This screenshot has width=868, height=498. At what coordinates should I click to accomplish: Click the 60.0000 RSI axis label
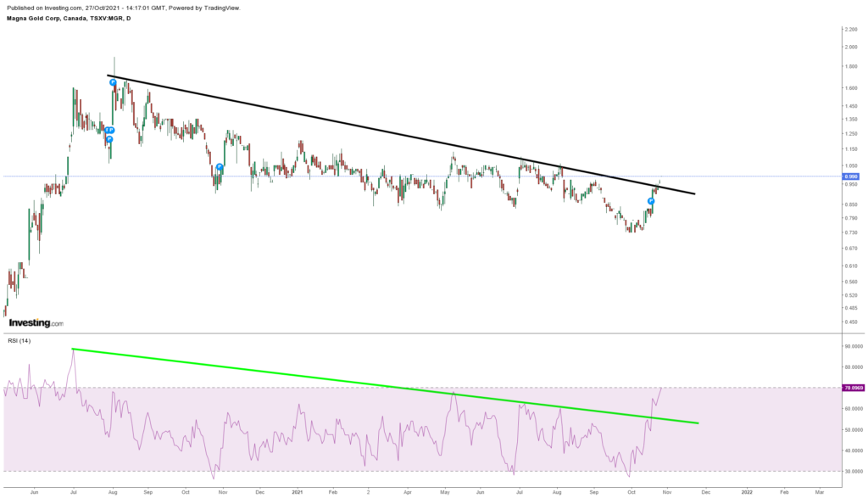[854, 409]
